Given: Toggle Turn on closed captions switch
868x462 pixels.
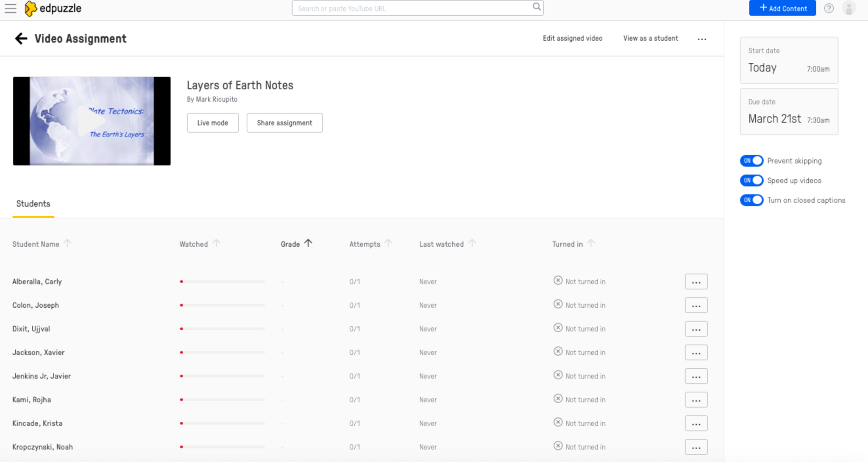Looking at the screenshot, I should point(751,200).
